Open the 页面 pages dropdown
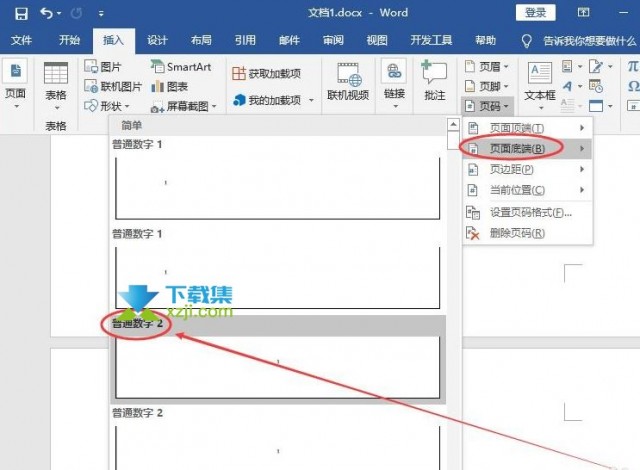Screen dimensions: 640x470 click(16, 86)
